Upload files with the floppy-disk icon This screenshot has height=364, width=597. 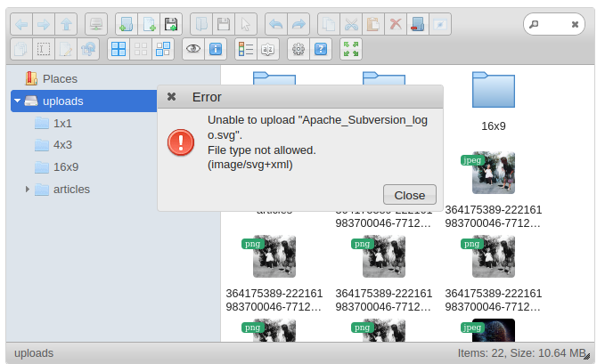(x=171, y=24)
